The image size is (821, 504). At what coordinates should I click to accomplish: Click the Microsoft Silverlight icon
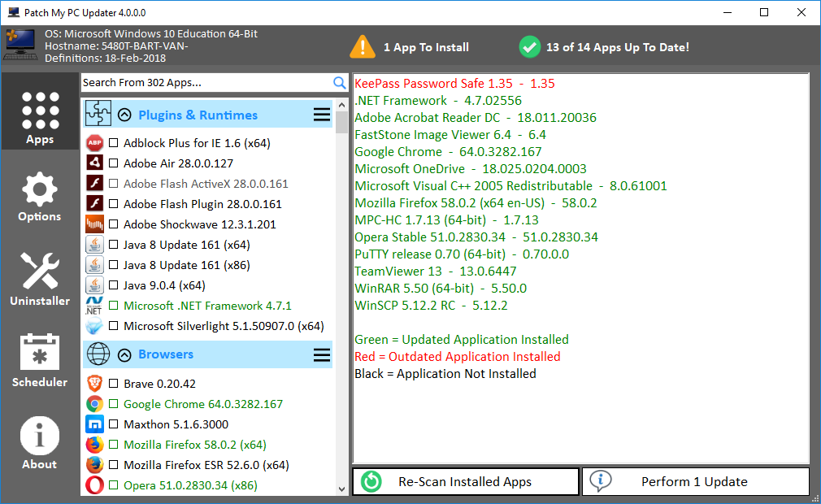click(95, 326)
